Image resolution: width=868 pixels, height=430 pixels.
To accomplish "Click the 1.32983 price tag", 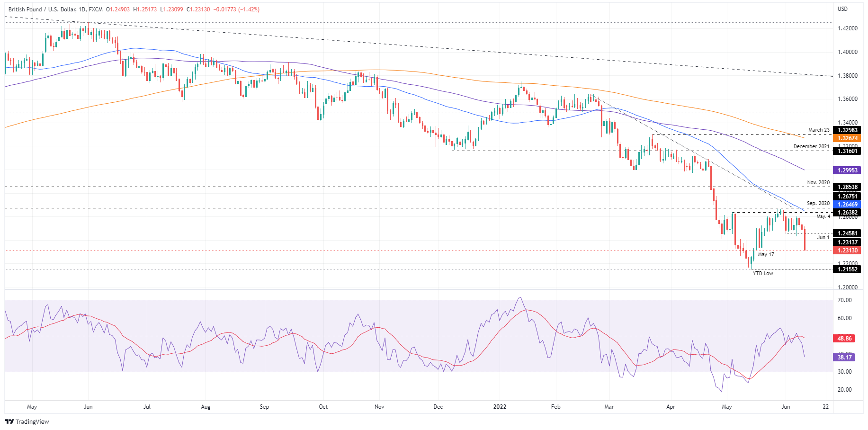I will (x=847, y=130).
